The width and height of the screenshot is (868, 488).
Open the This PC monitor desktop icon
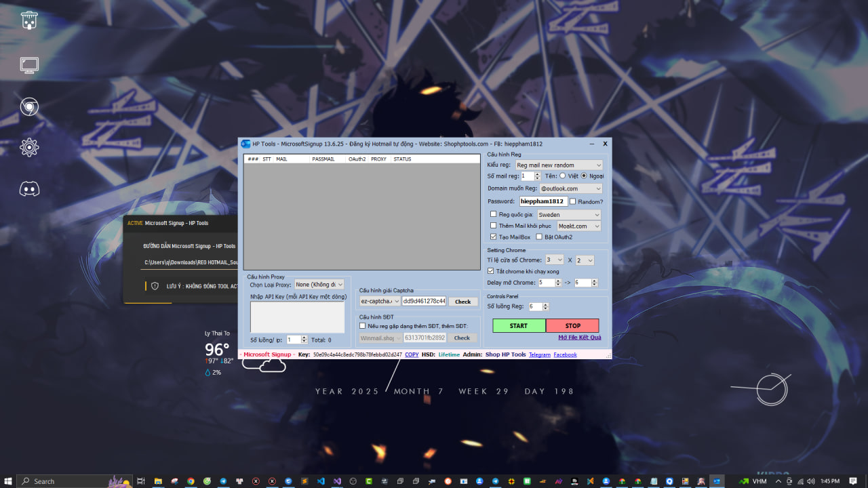(29, 65)
